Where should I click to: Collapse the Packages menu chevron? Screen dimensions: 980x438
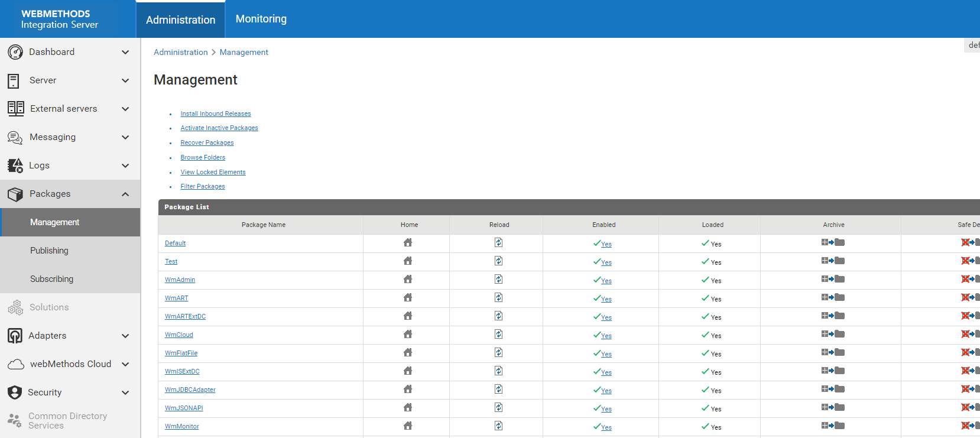coord(125,194)
